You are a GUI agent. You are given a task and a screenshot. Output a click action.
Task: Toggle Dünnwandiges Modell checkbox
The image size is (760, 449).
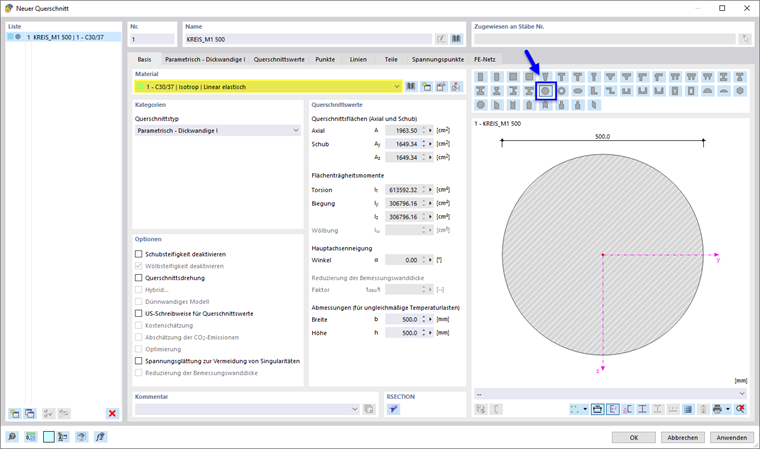(x=139, y=302)
